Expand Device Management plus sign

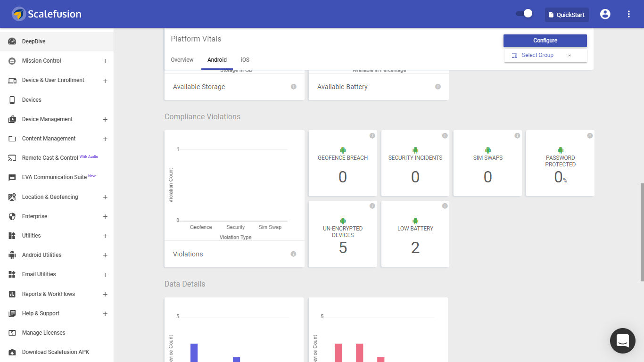(x=105, y=120)
